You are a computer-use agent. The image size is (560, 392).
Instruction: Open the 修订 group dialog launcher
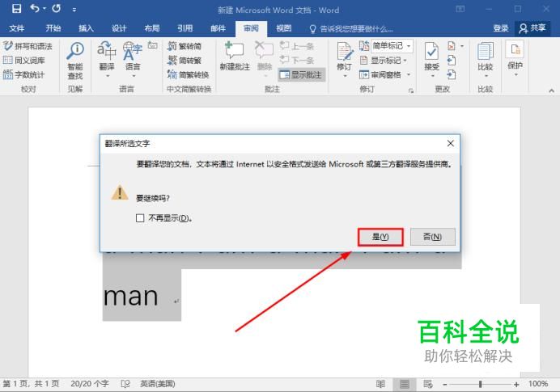pos(411,91)
